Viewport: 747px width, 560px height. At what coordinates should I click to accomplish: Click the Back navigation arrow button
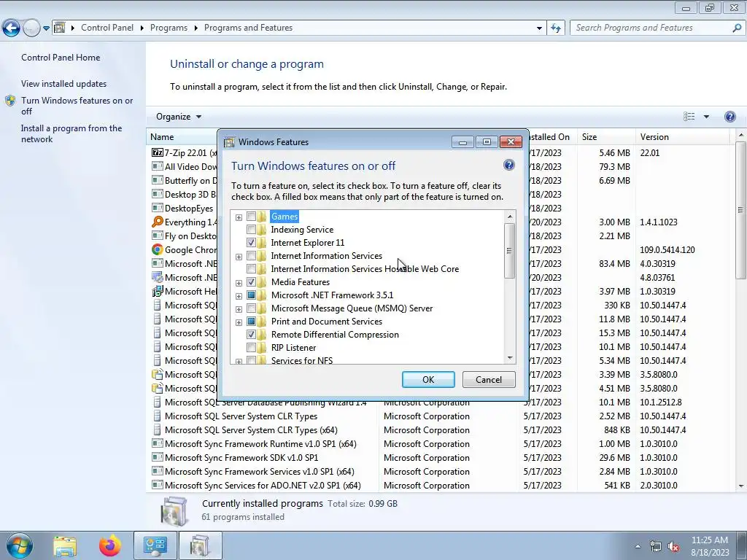11,28
